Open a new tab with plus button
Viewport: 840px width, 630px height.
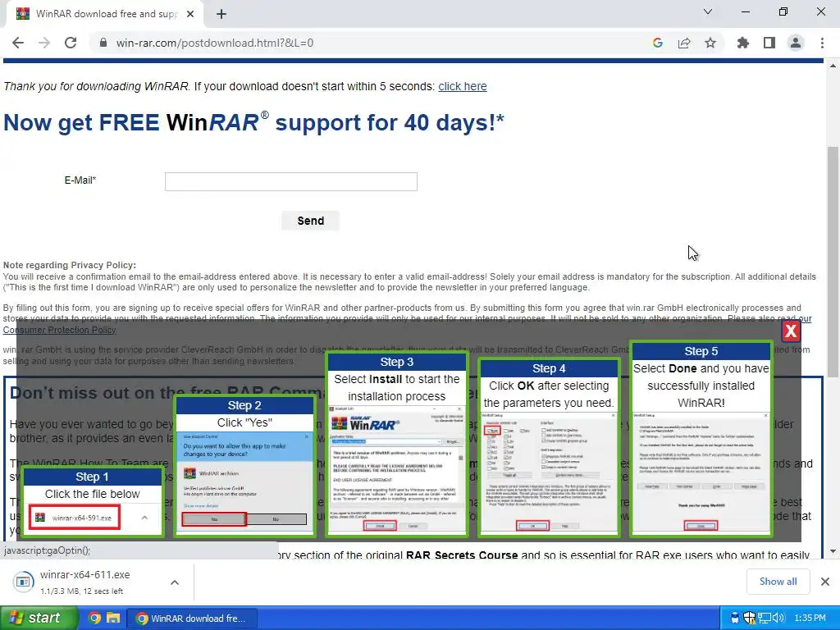coord(221,14)
